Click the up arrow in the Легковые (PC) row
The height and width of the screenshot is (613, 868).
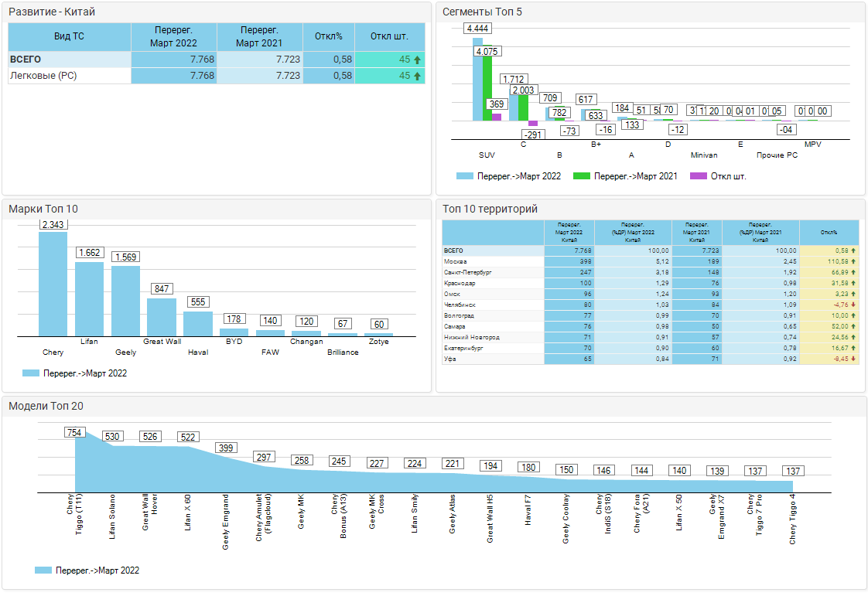point(418,76)
